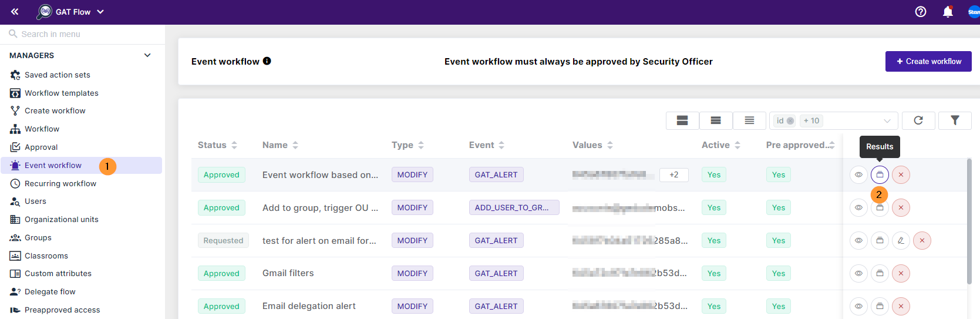Refresh the workflow table
The image size is (980, 319).
point(918,120)
